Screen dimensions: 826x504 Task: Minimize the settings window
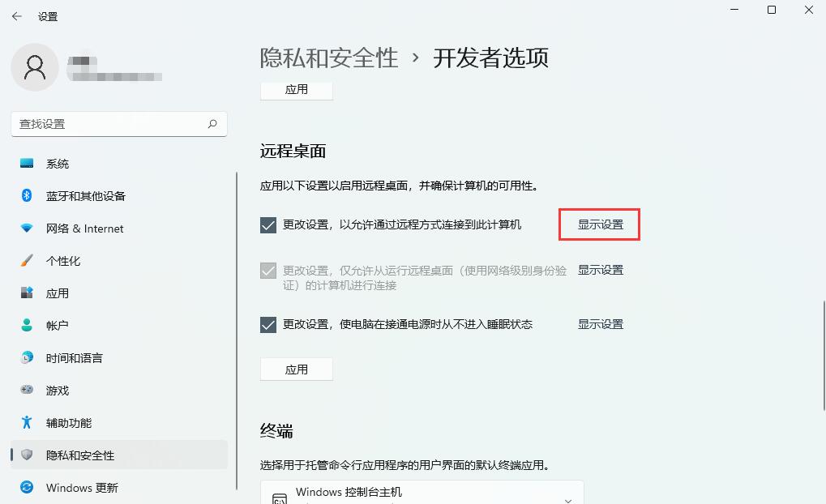[x=734, y=10]
